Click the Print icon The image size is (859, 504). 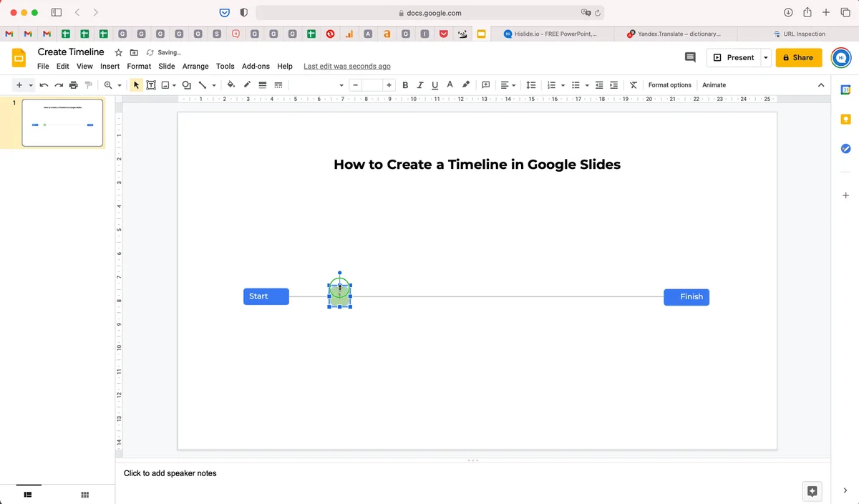point(74,85)
